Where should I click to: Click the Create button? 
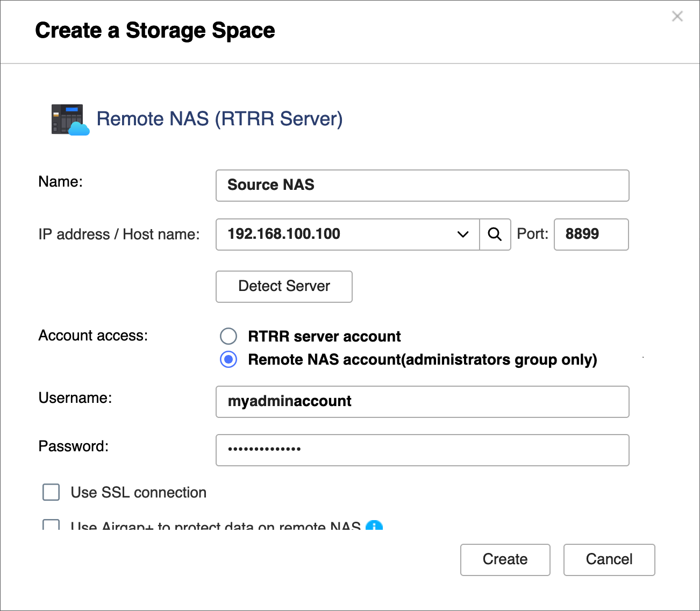coord(505,559)
